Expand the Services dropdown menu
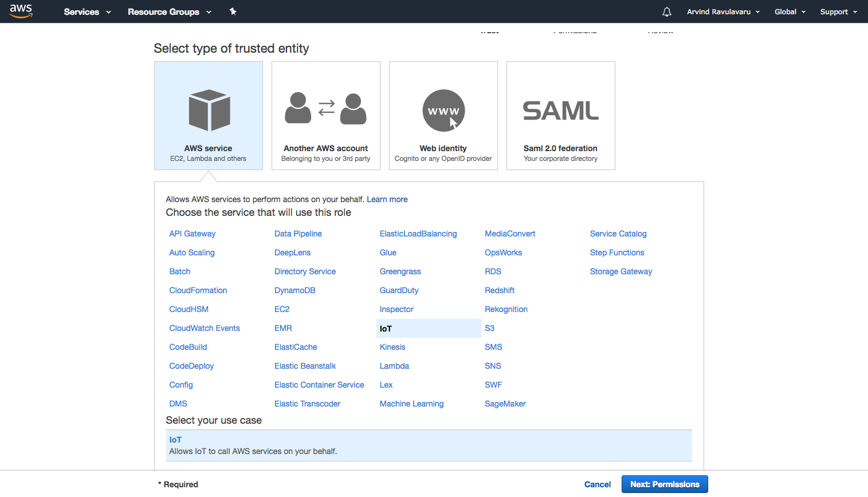This screenshot has height=497, width=868. pos(87,11)
